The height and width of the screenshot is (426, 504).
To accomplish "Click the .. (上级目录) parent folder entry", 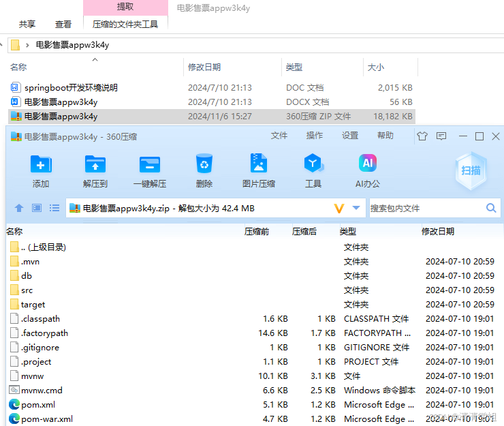I will tap(44, 247).
